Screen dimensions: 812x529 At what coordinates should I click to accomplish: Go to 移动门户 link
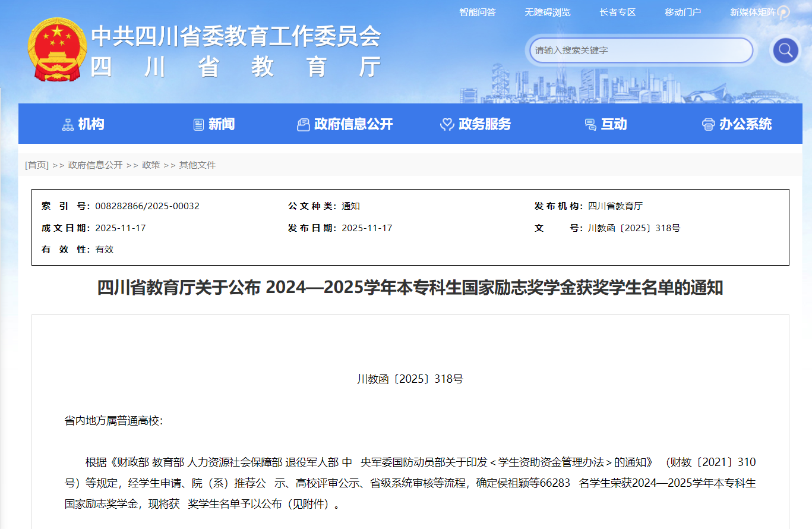pyautogui.click(x=683, y=12)
